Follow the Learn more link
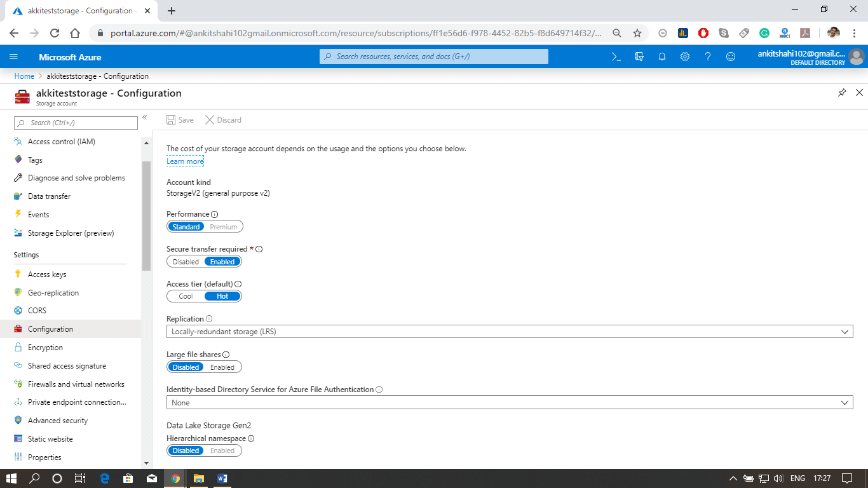Viewport: 868px width, 488px height. (185, 161)
